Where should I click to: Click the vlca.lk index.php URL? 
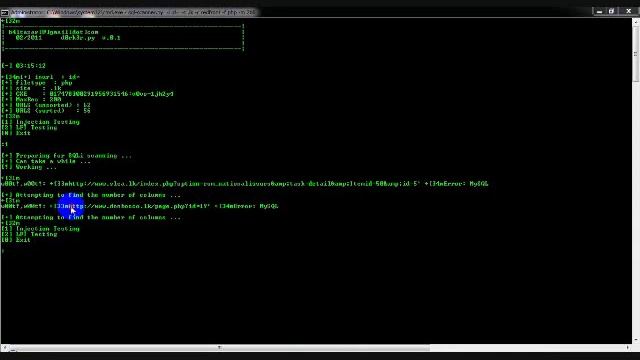point(243,184)
